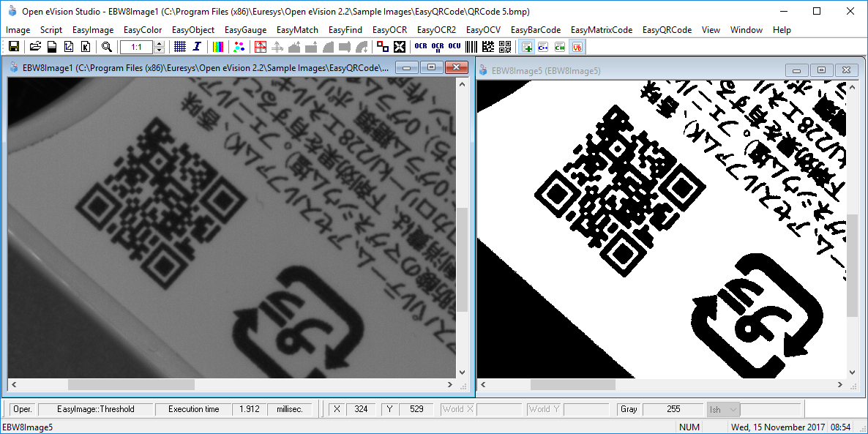Click the 1:1 zoom ratio field

[x=137, y=48]
